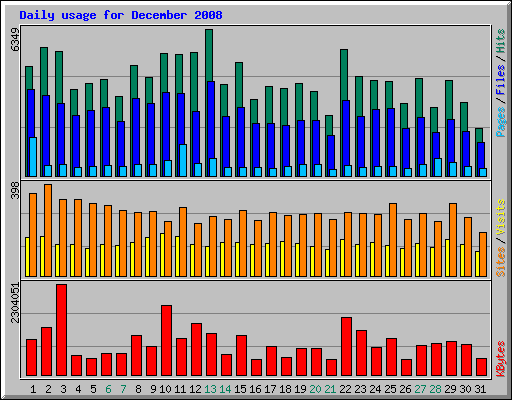Click the orange Visits bar for day 31
The image size is (512, 400).
click(x=483, y=254)
